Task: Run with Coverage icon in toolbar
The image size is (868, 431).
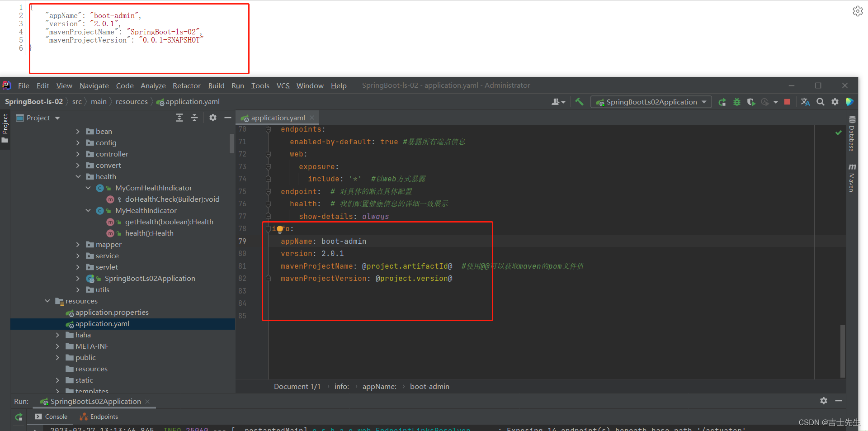Action: tap(751, 102)
